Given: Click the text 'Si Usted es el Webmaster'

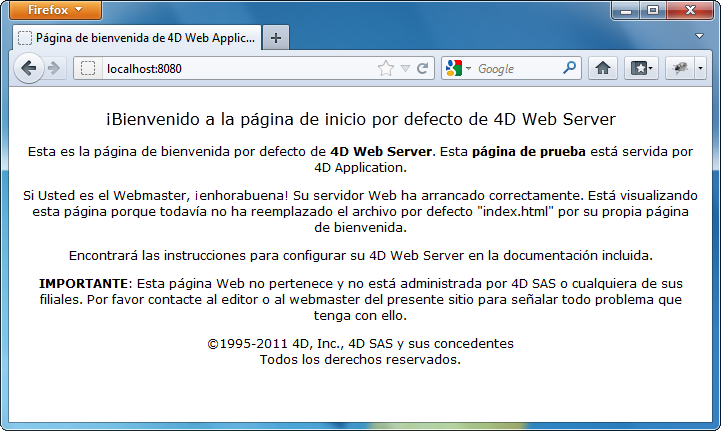Looking at the screenshot, I should [x=105, y=195].
